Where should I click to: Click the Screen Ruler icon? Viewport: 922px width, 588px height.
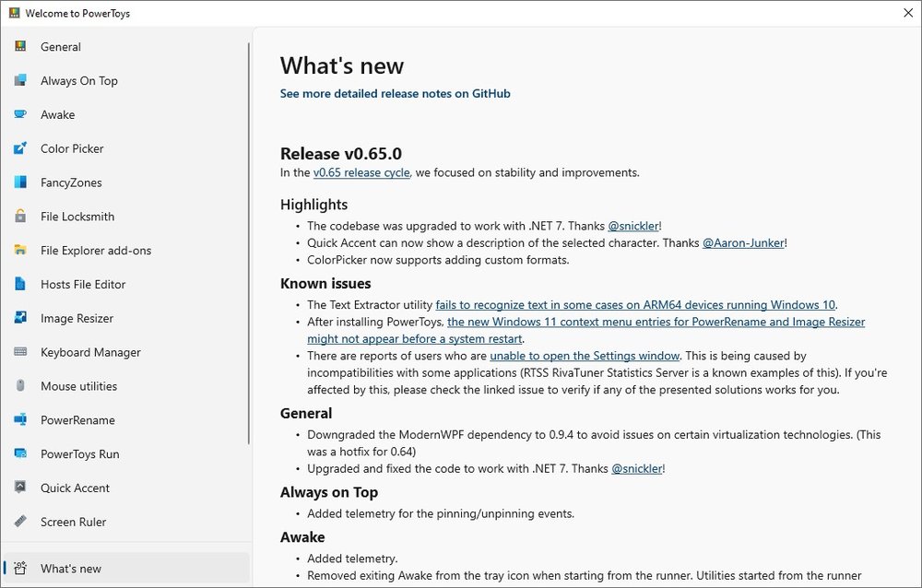pyautogui.click(x=20, y=521)
